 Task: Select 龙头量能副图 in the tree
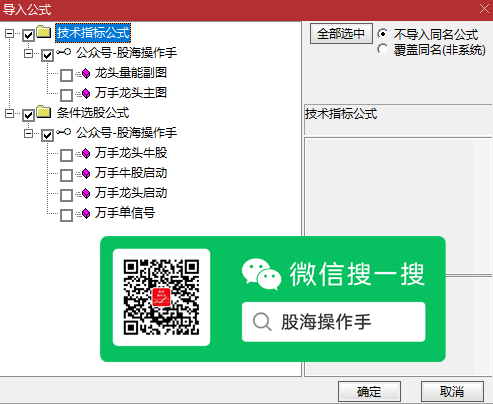tap(131, 73)
